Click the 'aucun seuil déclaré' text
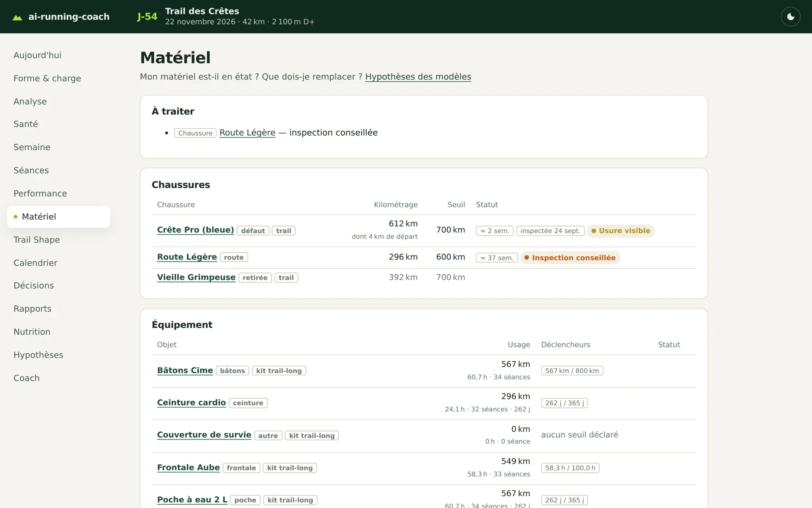 tap(580, 435)
